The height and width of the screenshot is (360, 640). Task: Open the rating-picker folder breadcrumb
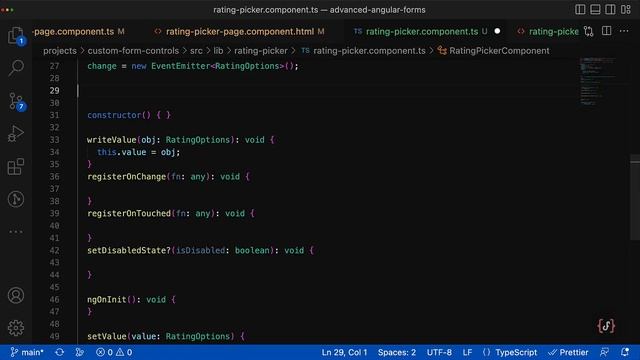(x=260, y=51)
